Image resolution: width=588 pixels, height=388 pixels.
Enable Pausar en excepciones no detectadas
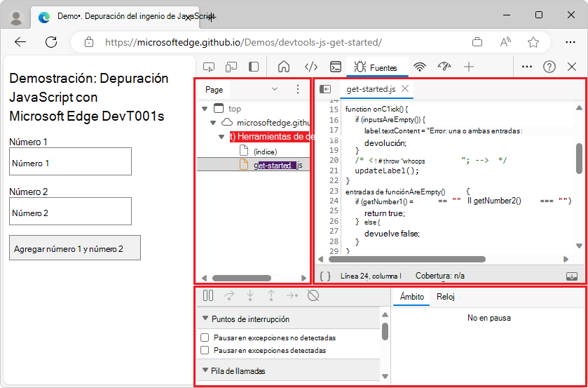point(205,337)
